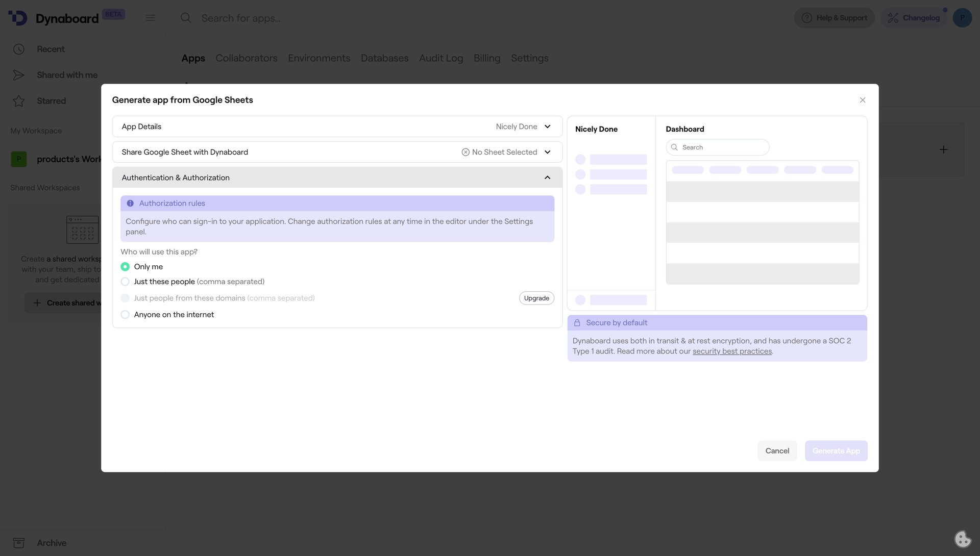The height and width of the screenshot is (556, 980).
Task: Open the Changelog
Action: pos(914,17)
